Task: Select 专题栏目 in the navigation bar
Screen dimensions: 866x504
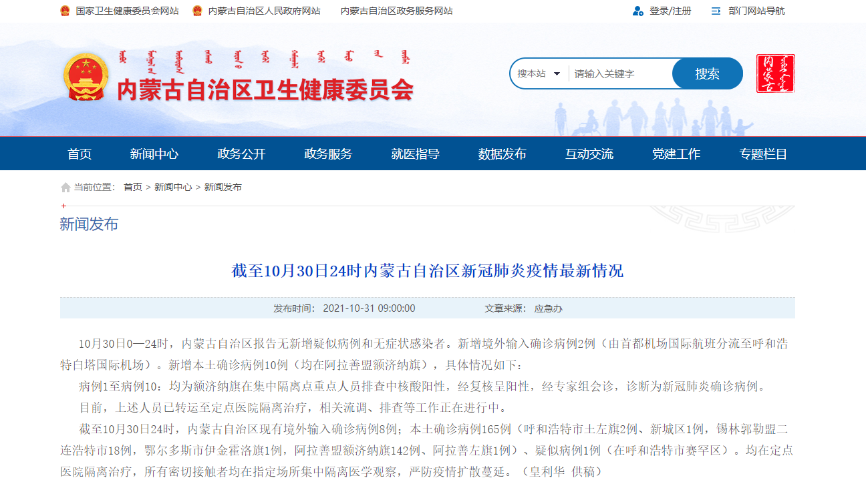Action: [763, 154]
